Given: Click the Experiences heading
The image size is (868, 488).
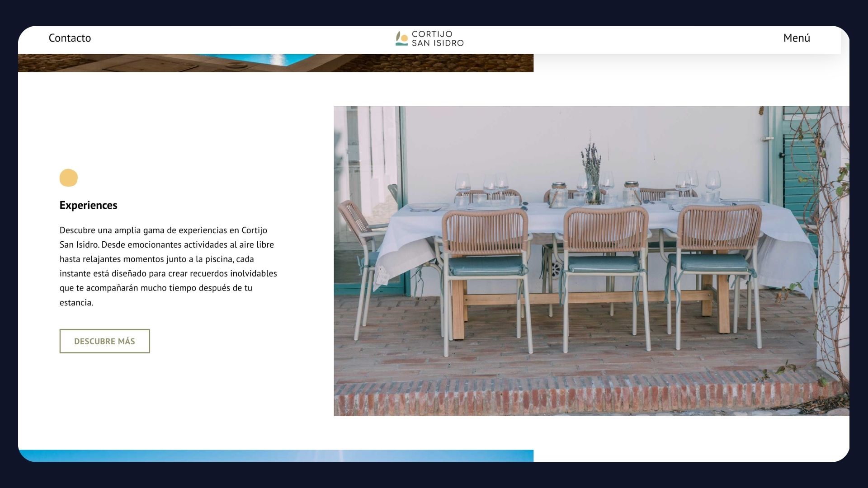Looking at the screenshot, I should 88,205.
